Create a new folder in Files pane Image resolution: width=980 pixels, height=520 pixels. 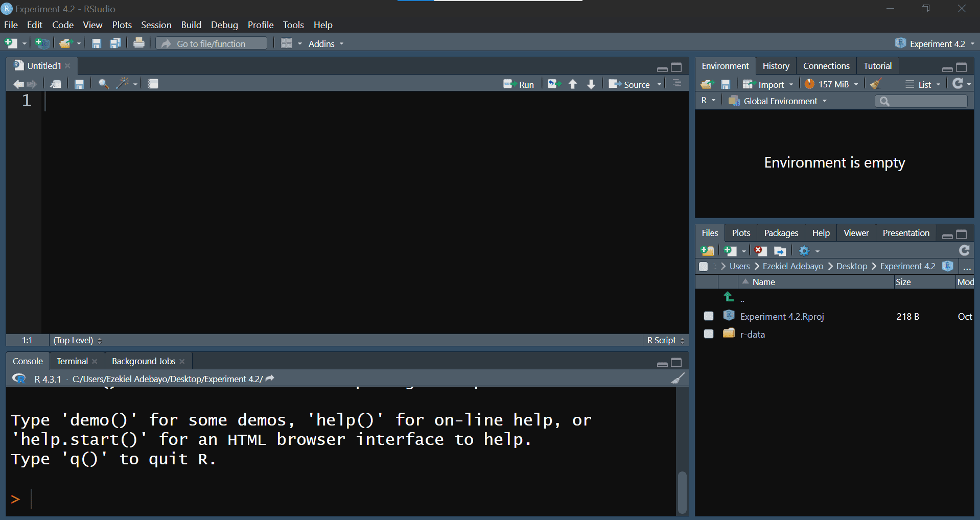click(x=707, y=251)
